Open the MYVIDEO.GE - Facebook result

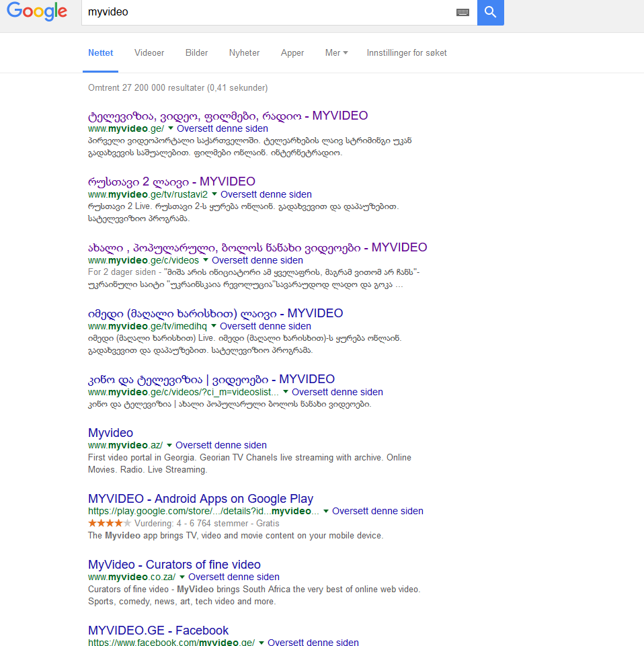tap(158, 631)
